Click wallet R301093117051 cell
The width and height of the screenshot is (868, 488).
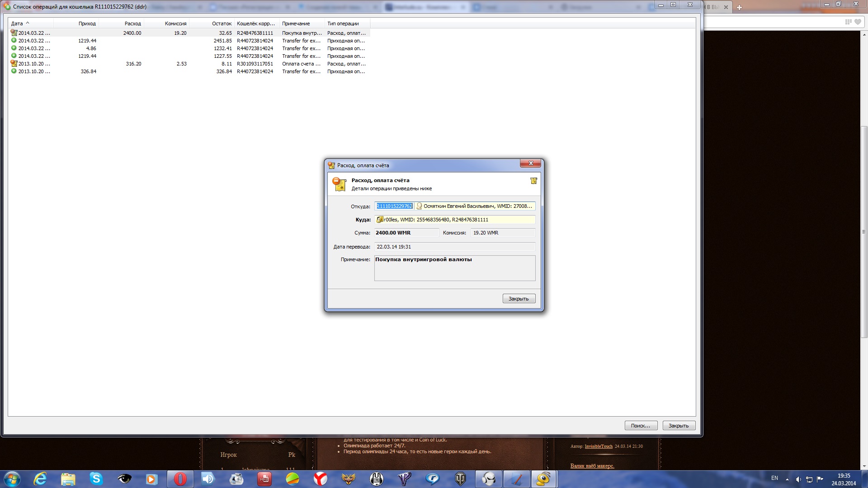pos(255,64)
